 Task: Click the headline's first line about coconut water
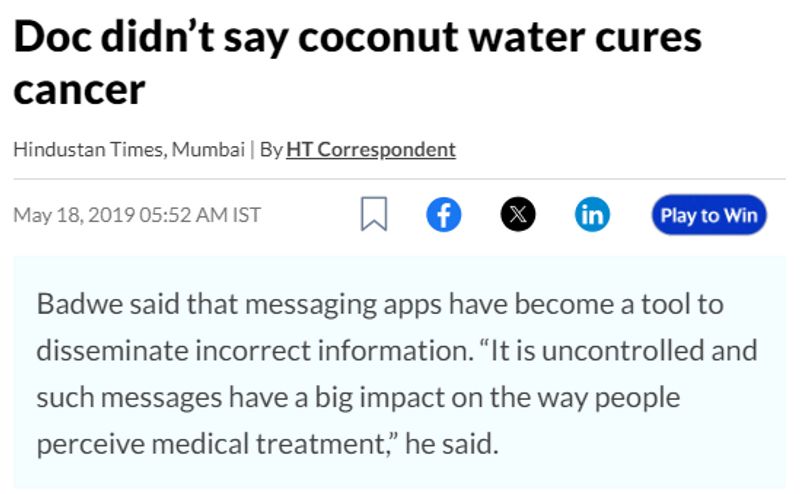[x=357, y=38]
